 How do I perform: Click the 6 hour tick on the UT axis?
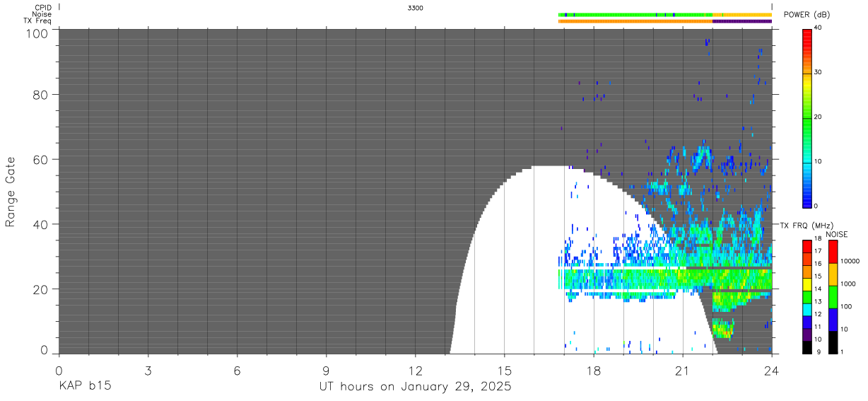[237, 371]
